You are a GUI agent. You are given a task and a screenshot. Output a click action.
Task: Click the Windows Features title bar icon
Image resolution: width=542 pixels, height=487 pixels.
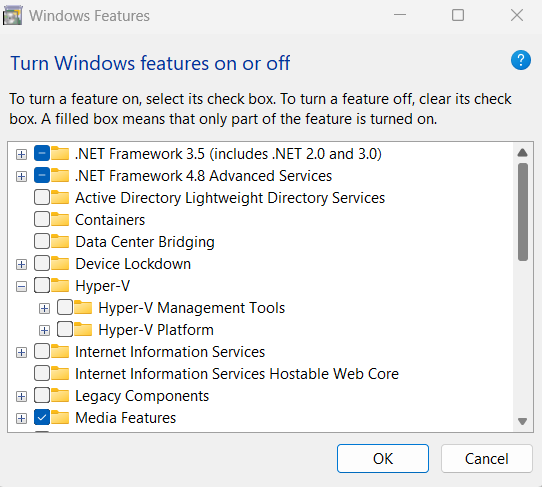click(12, 16)
